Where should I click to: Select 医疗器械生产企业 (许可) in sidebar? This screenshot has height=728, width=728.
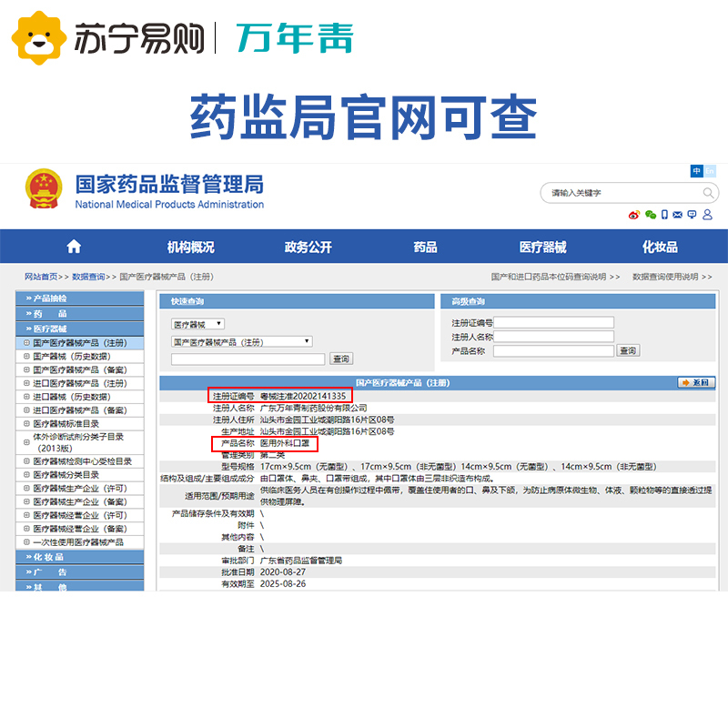[80, 489]
